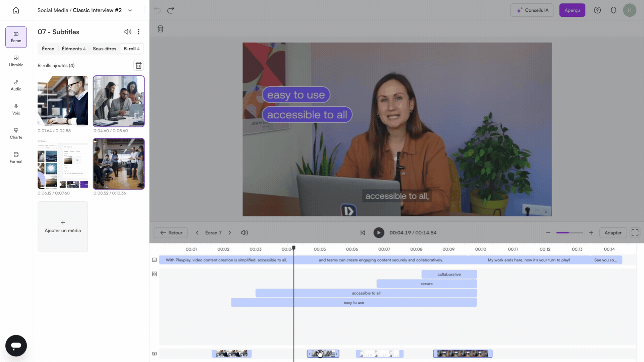Switch to the Sous-titres tab
The width and height of the screenshot is (644, 362).
coord(104,49)
